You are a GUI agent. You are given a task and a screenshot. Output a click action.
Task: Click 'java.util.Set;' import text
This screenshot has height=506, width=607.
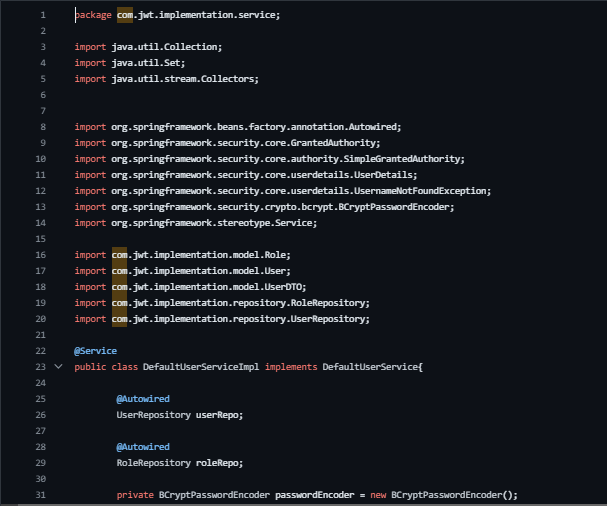(x=148, y=63)
